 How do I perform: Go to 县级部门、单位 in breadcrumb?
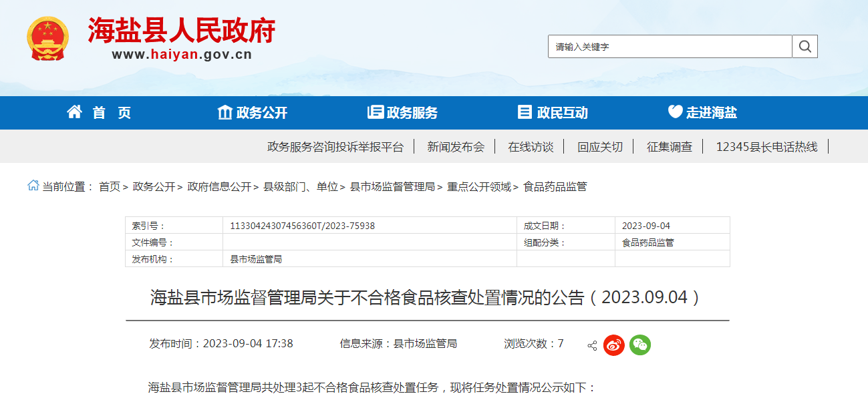tap(301, 186)
